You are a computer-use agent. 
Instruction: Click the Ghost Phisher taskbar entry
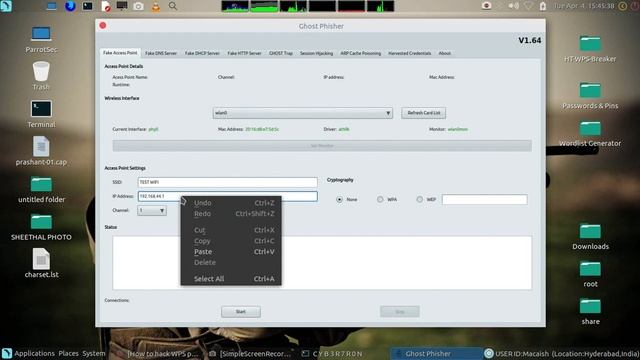click(x=436, y=354)
